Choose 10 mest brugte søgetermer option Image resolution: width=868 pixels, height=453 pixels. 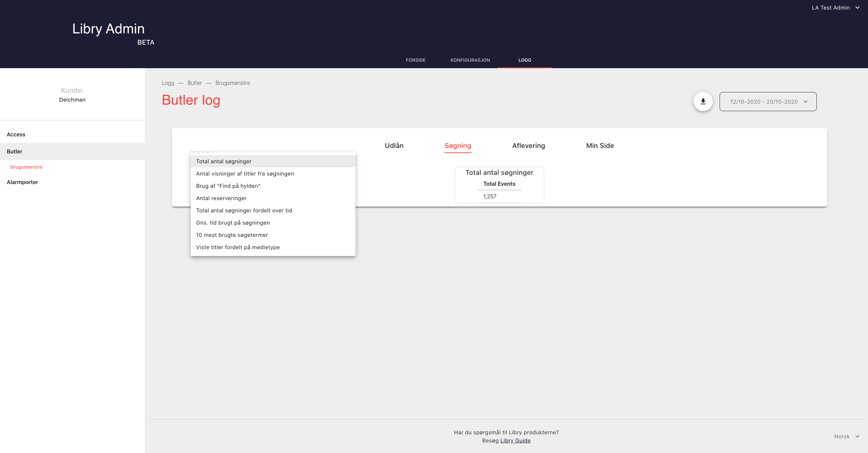(232, 235)
